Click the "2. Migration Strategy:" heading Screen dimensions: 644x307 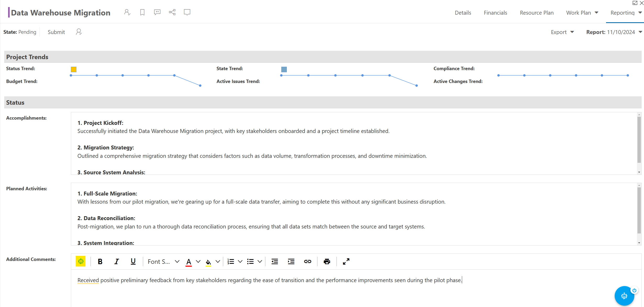[106, 147]
